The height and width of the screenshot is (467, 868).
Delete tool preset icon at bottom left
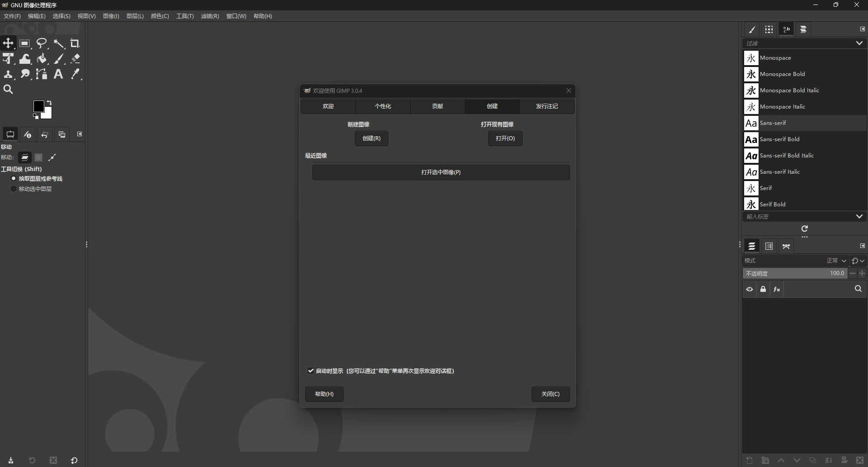53,460
